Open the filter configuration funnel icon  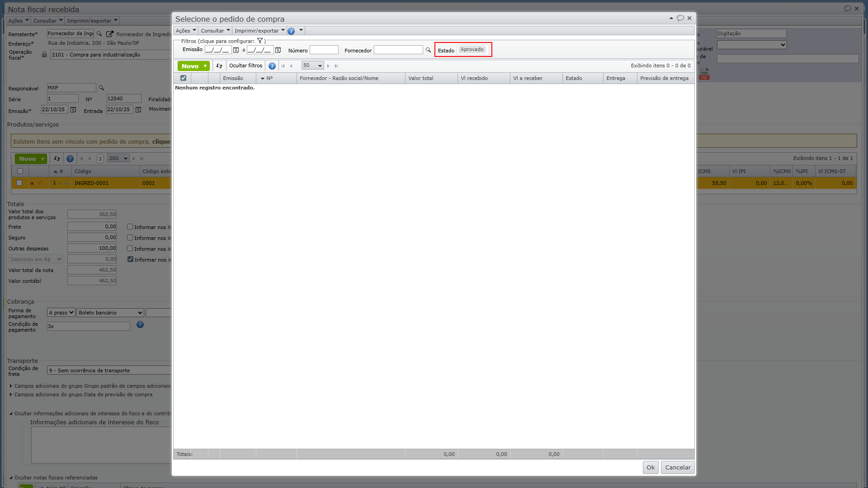click(x=260, y=41)
